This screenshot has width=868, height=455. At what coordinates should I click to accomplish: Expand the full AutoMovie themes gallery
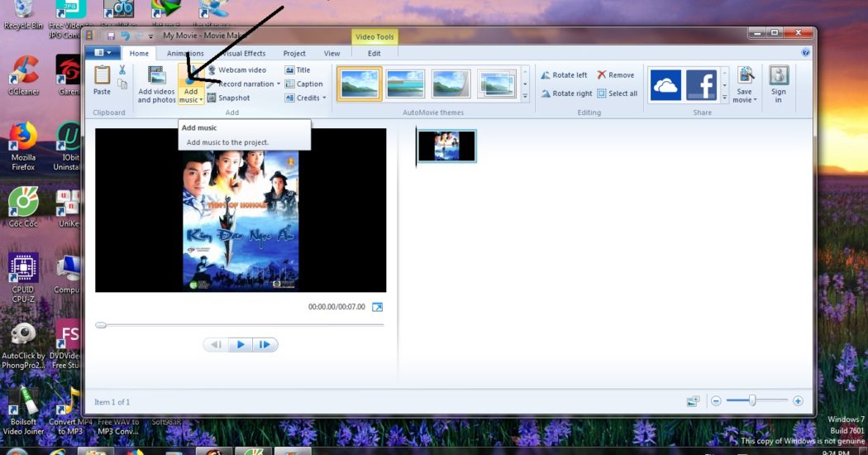525,97
